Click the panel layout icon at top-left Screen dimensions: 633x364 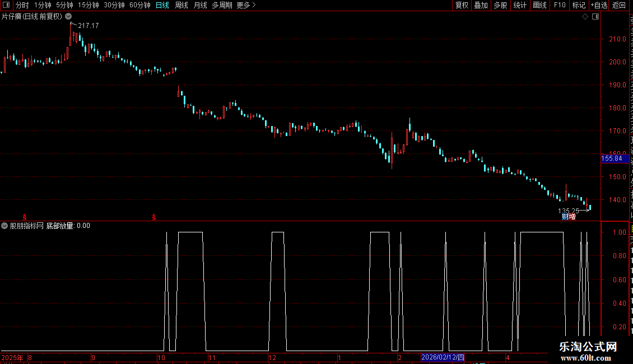click(x=6, y=5)
